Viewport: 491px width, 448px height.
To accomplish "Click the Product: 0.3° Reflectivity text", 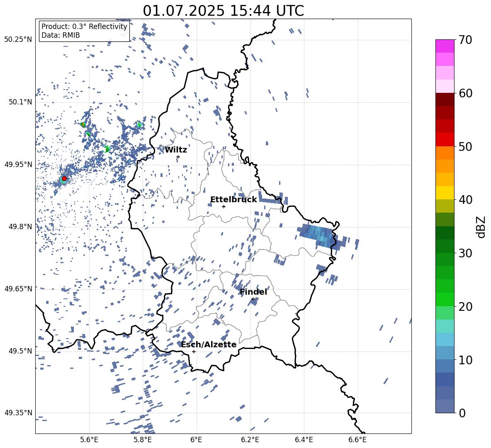I will tap(84, 27).
